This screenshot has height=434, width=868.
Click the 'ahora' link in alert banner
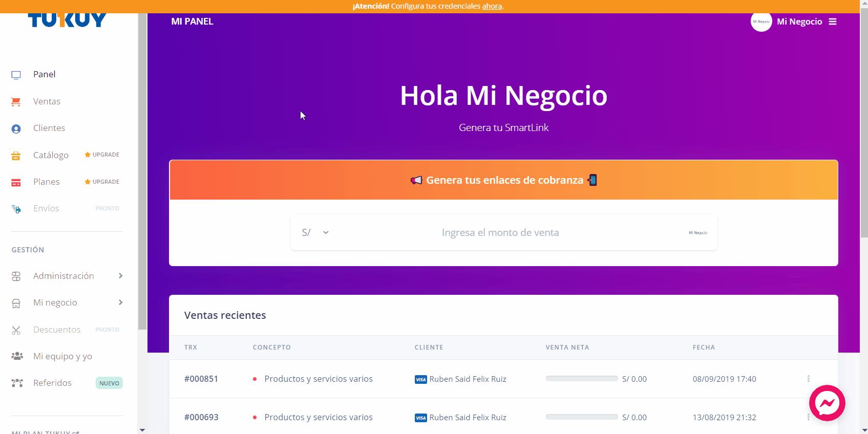click(492, 6)
